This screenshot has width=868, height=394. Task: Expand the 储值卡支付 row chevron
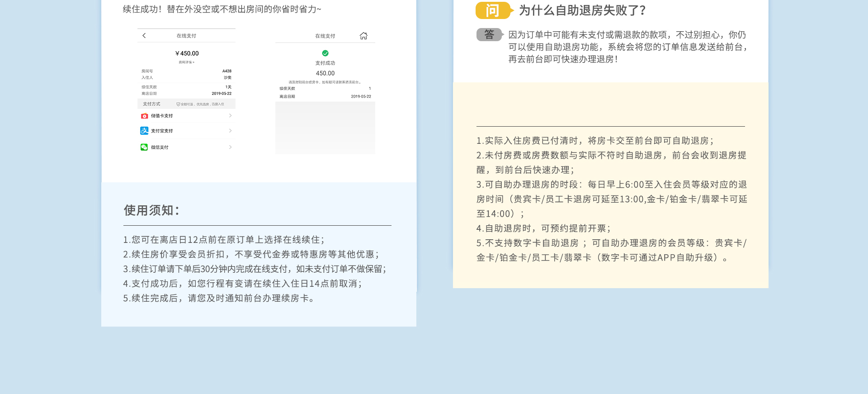point(230,116)
